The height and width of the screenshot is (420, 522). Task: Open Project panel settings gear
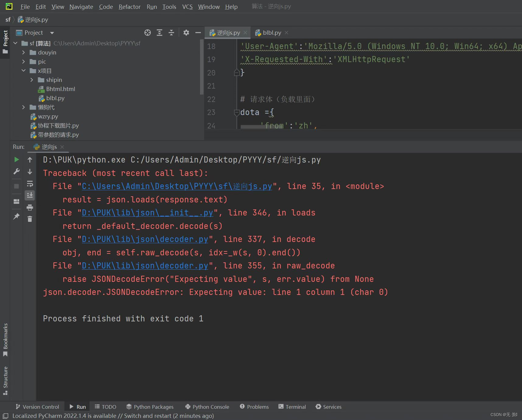point(186,33)
